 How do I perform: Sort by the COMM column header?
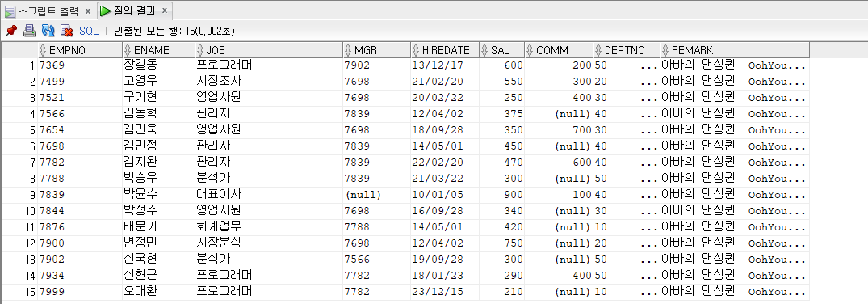559,50
